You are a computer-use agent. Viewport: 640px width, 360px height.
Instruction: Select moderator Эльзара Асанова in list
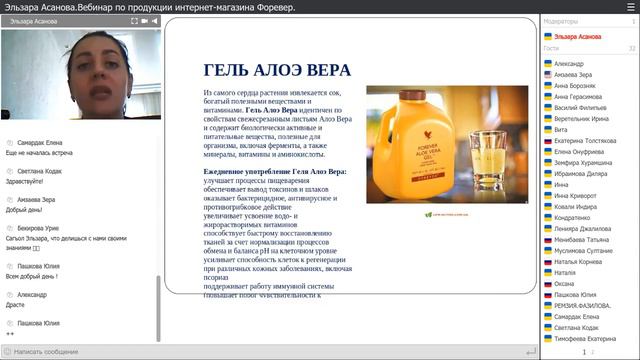click(578, 37)
